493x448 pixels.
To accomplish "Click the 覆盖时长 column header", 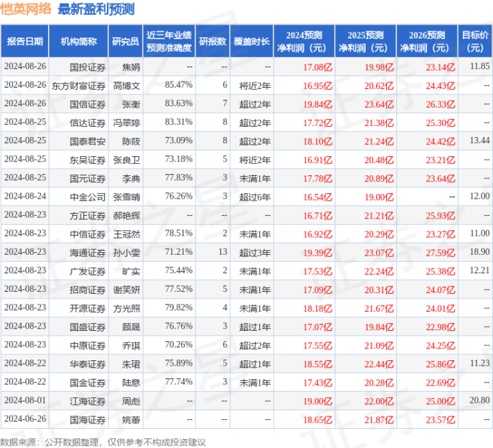I will click(x=252, y=42).
